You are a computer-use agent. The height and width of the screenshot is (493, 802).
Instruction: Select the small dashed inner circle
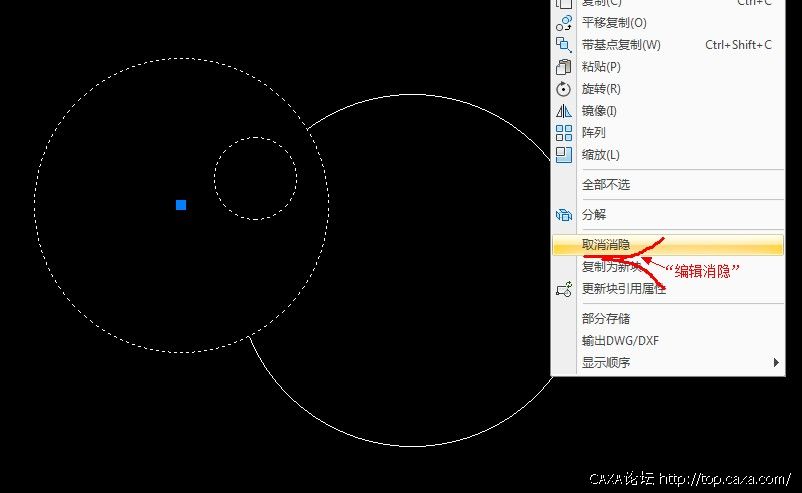pyautogui.click(x=255, y=138)
